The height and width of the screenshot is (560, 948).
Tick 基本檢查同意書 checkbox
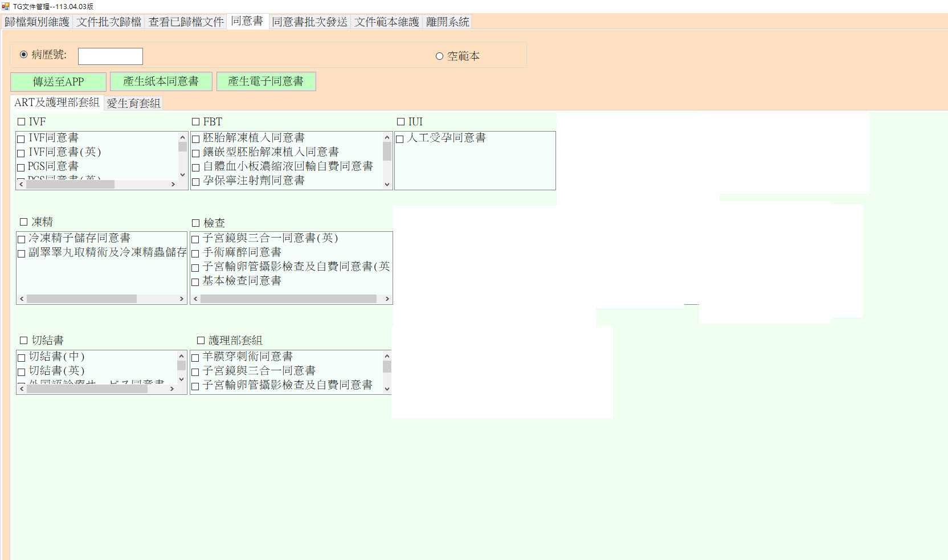[195, 282]
